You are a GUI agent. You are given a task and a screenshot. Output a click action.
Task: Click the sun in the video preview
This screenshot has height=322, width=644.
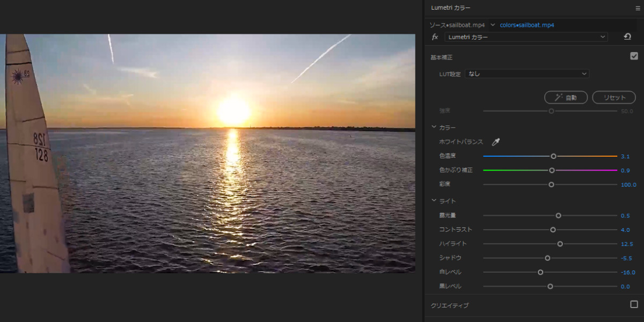(233, 111)
